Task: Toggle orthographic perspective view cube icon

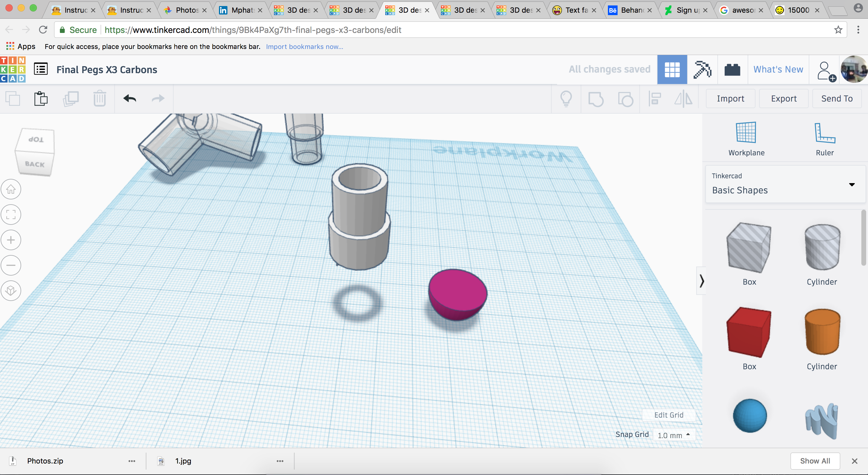Action: 11,290
